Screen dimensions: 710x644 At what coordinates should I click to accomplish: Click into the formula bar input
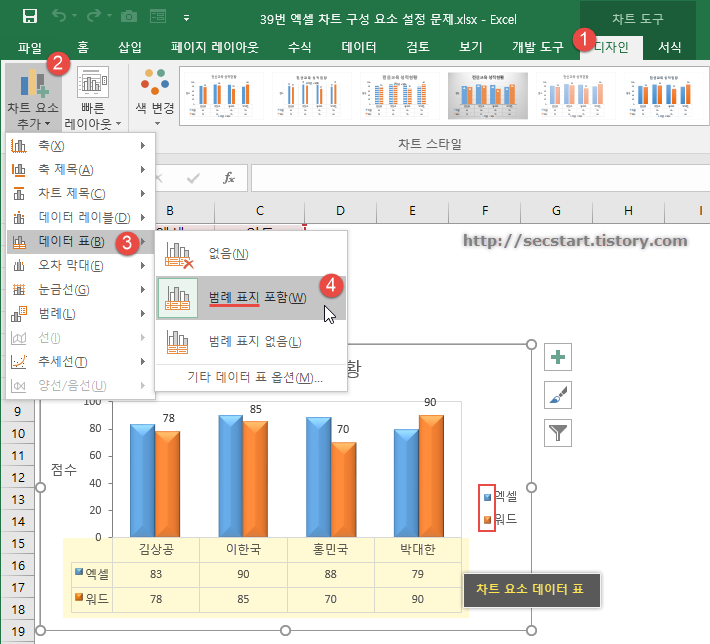pyautogui.click(x=480, y=178)
